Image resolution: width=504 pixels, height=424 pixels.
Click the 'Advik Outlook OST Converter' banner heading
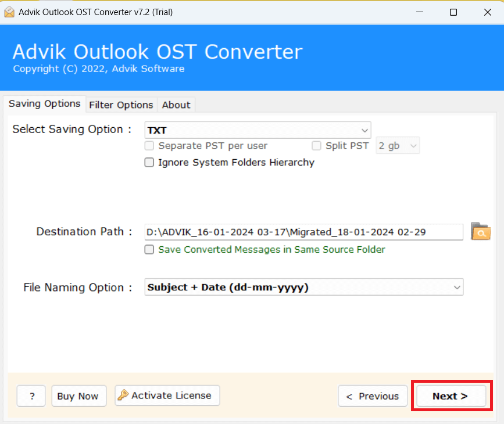[158, 52]
